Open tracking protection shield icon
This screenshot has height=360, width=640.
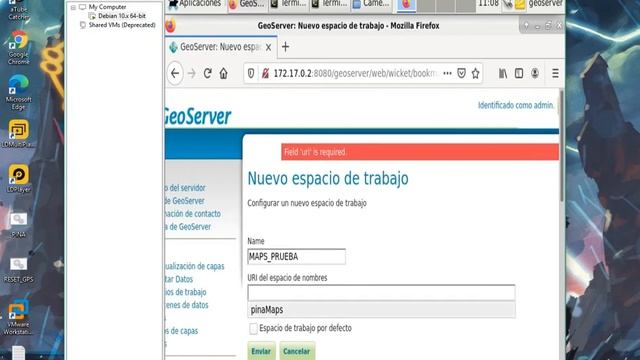251,73
